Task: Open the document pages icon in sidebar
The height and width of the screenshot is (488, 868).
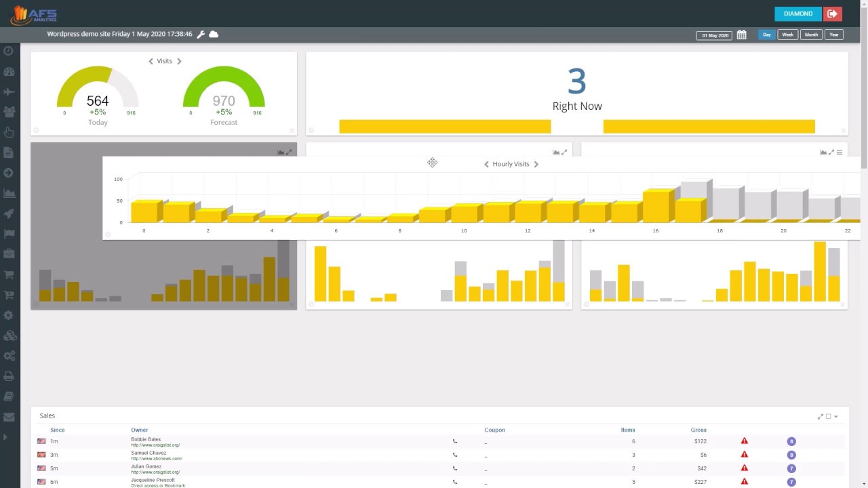Action: pyautogui.click(x=9, y=152)
